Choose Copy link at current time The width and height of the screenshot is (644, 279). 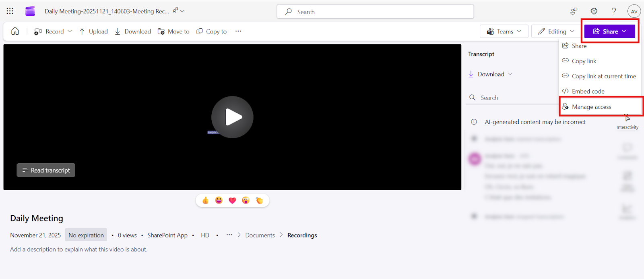point(603,76)
